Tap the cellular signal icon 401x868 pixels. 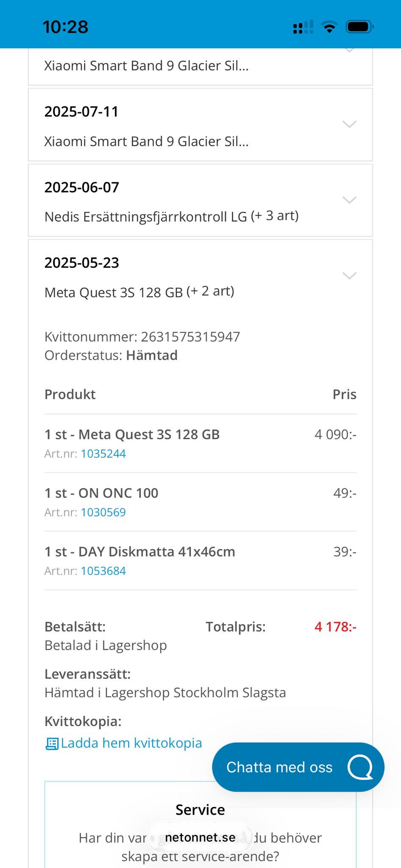click(x=303, y=27)
